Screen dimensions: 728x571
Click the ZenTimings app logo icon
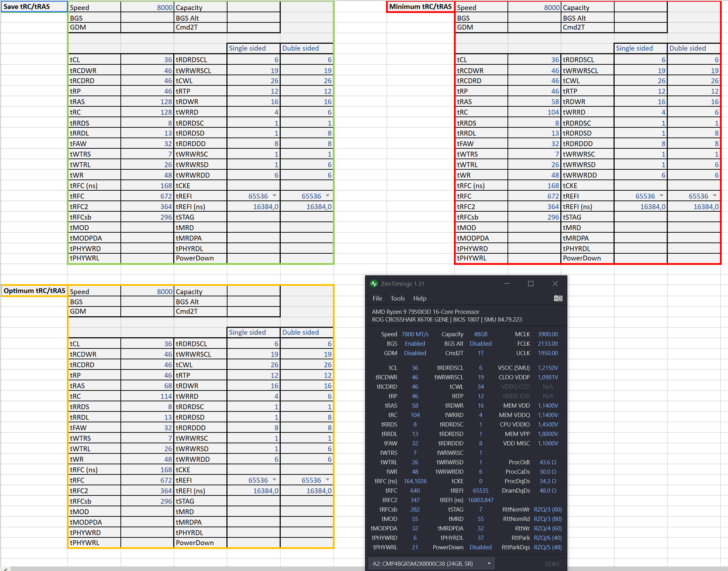point(374,284)
